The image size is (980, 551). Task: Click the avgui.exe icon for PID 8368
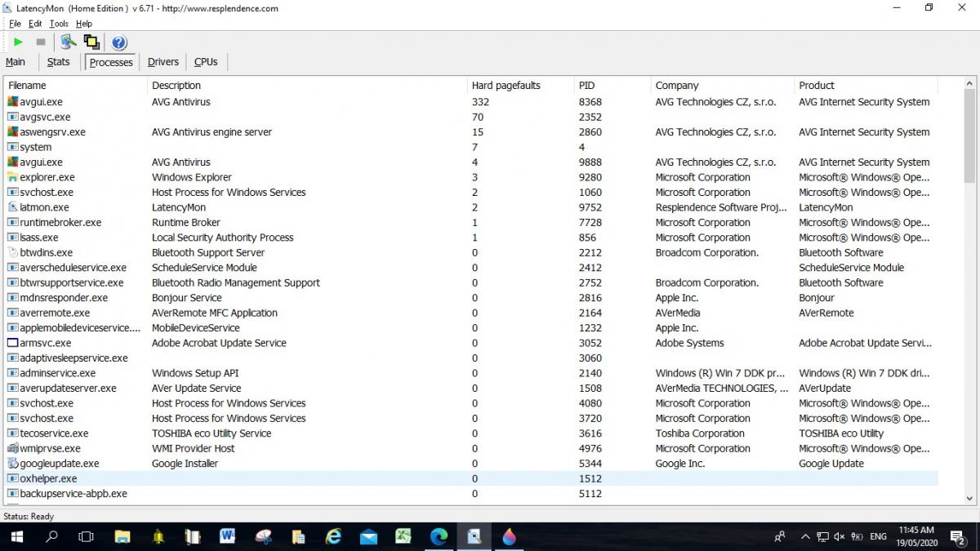click(x=12, y=102)
